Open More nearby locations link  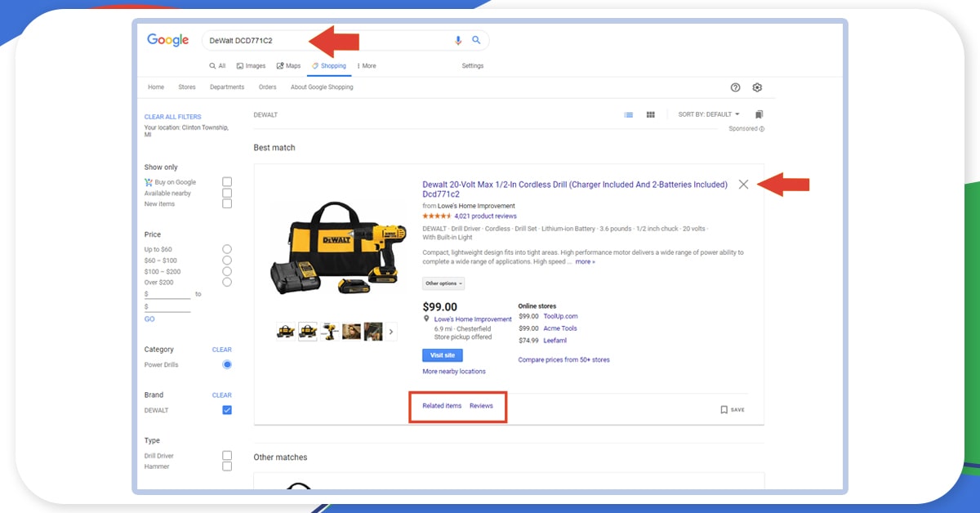[454, 372]
